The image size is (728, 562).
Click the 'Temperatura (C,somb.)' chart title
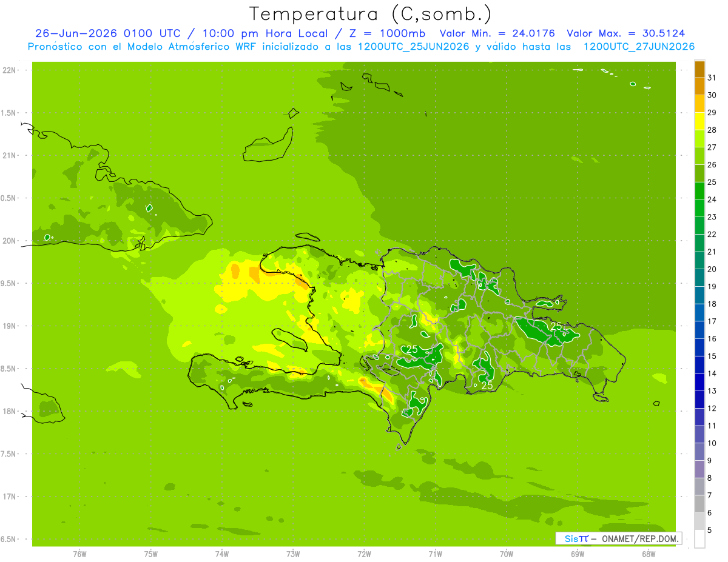pos(370,13)
